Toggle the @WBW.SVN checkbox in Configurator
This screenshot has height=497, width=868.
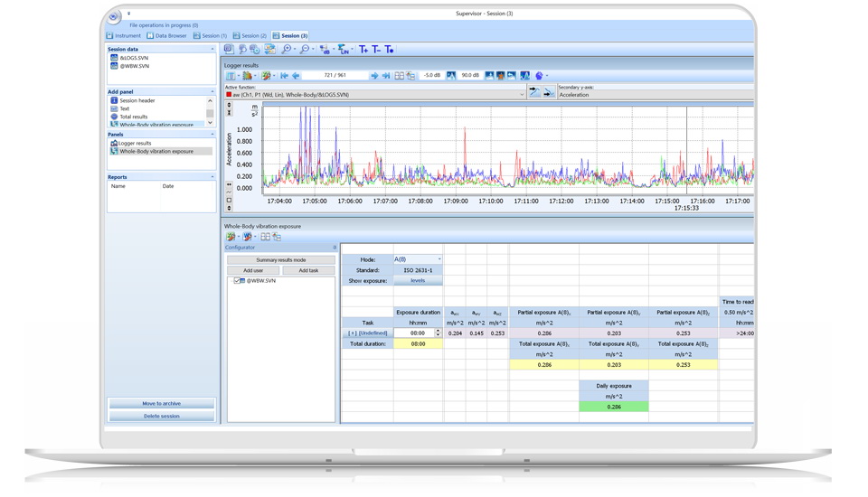coord(238,281)
